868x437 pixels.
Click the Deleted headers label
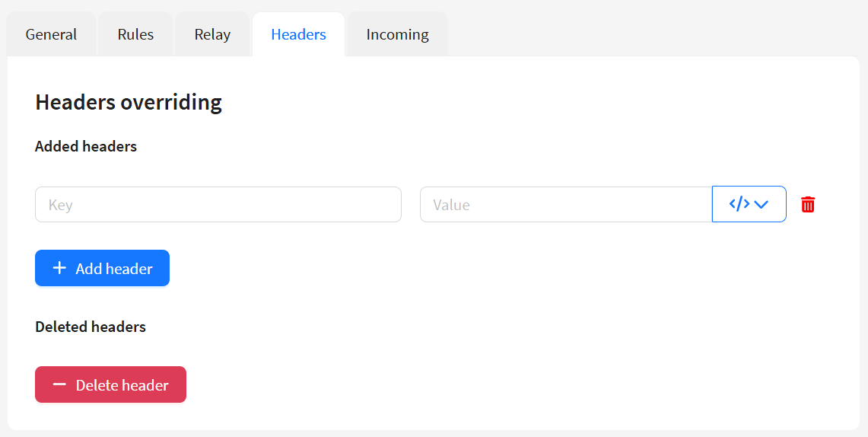tap(91, 327)
